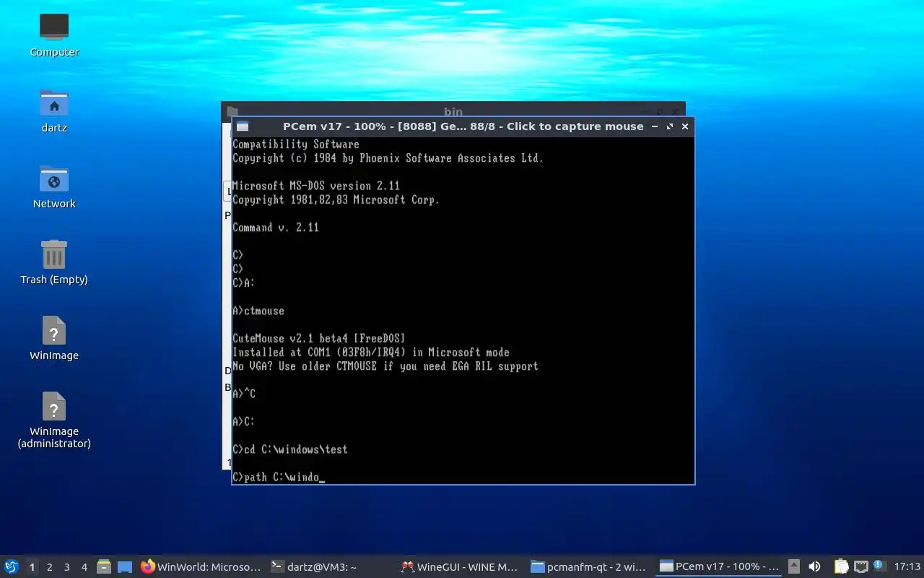
Task: Click the 'Command v. 2.11' line
Action: (276, 228)
